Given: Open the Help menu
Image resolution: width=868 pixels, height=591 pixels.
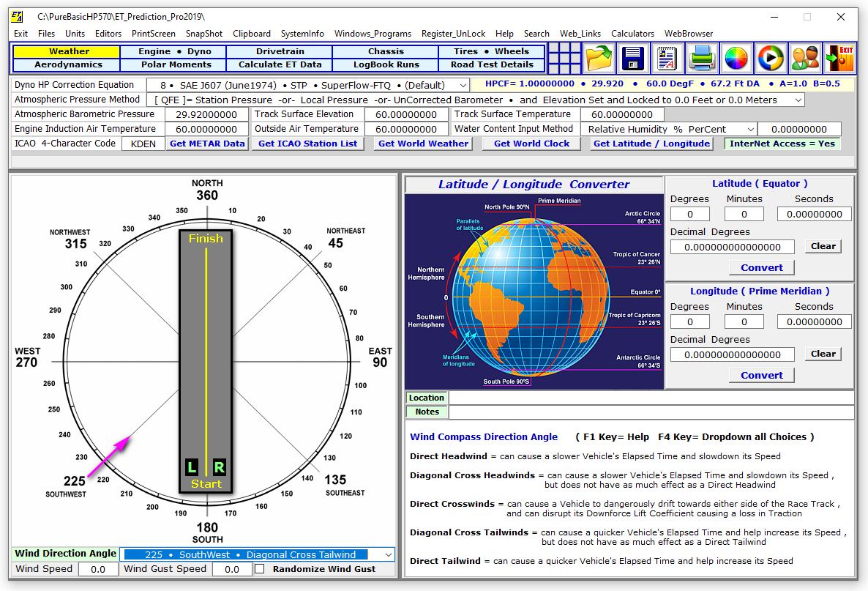Looking at the screenshot, I should (504, 33).
